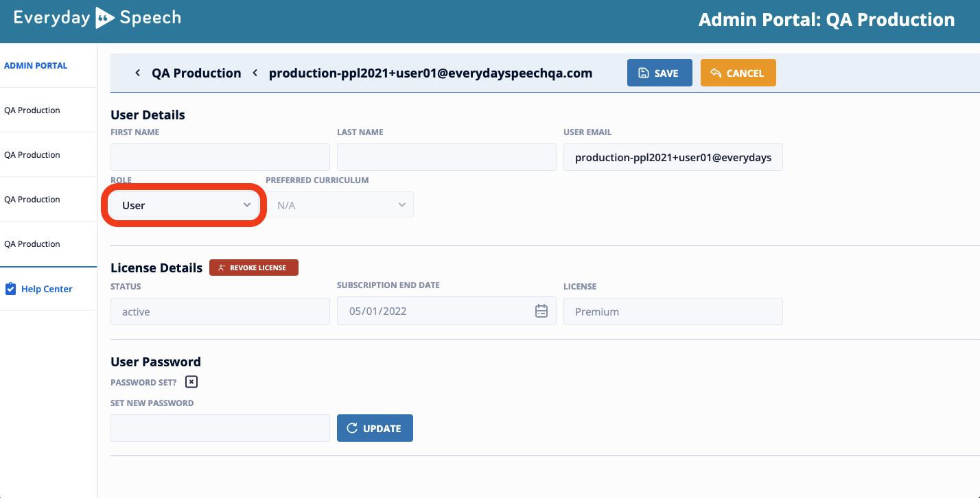980x498 pixels.
Task: Open Admin Portal in sidebar
Action: (36, 66)
